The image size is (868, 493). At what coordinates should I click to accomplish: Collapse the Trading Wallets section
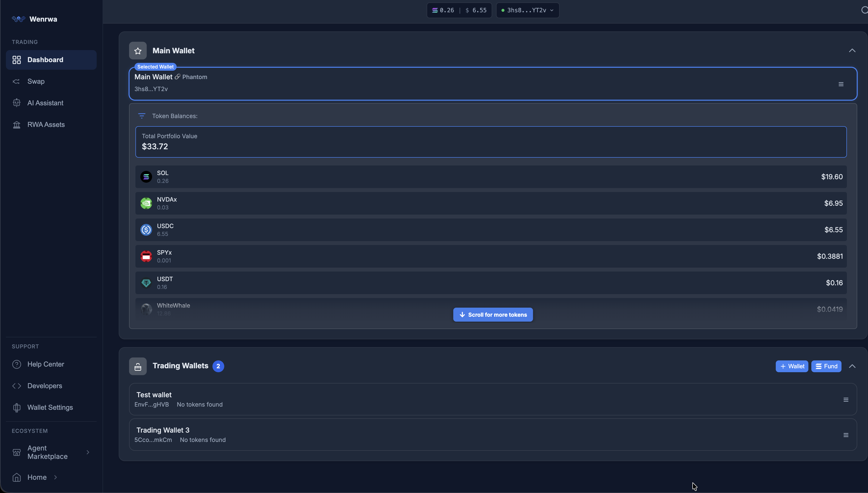[x=852, y=366]
